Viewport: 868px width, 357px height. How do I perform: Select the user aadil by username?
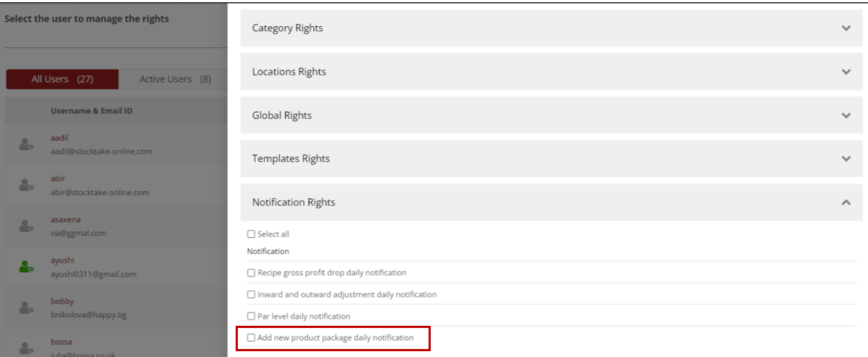click(x=60, y=138)
